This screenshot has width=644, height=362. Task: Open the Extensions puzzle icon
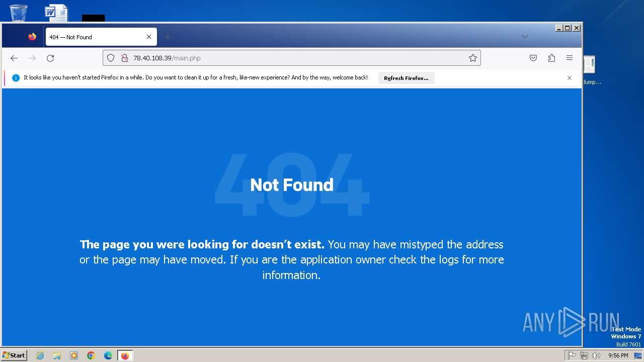[551, 58]
